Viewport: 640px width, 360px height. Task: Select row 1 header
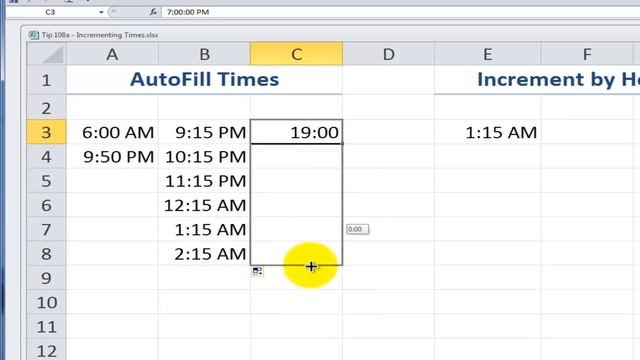click(x=47, y=80)
